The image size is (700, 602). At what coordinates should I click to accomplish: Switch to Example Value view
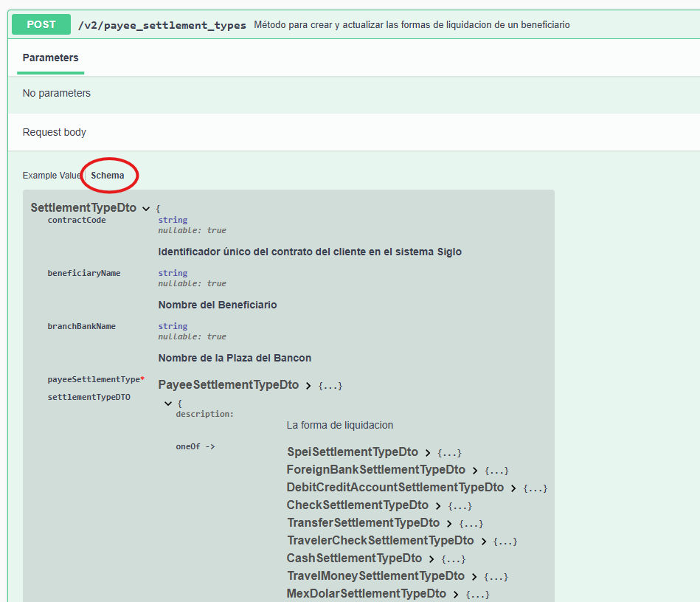tap(52, 176)
